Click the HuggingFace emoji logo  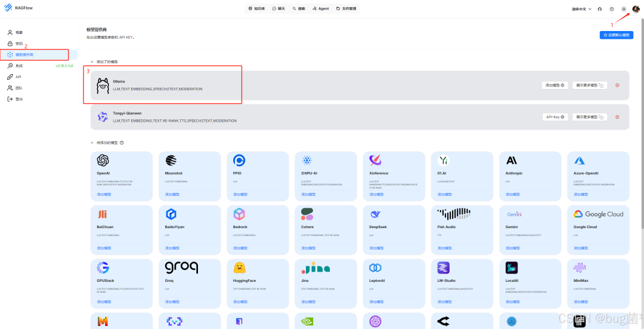click(x=239, y=267)
